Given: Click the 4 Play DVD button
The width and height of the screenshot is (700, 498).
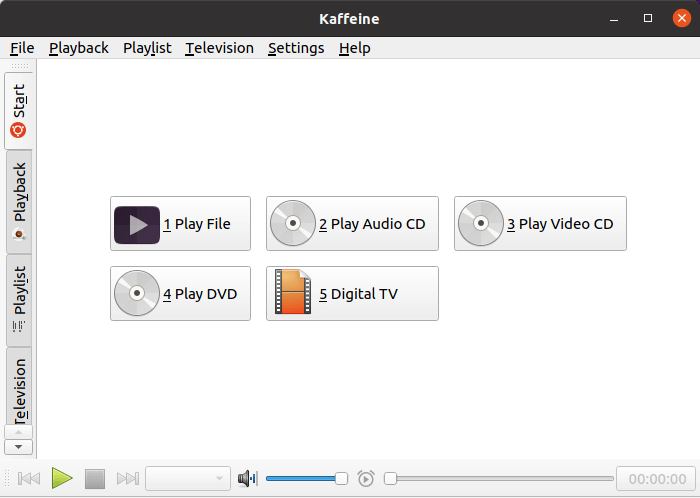Looking at the screenshot, I should pos(180,294).
